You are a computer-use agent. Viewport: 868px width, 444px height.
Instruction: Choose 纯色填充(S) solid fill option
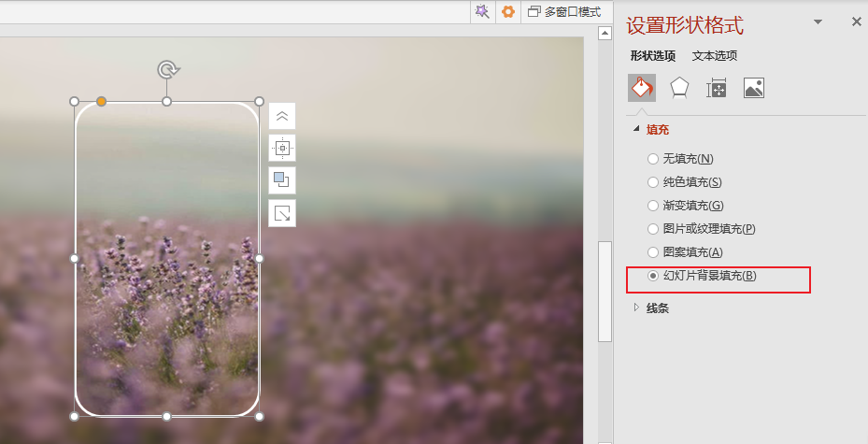653,182
